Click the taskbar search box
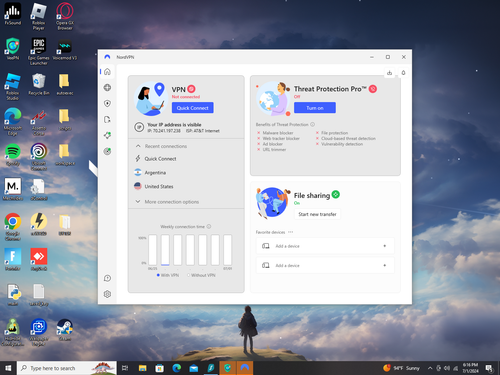 click(x=67, y=368)
